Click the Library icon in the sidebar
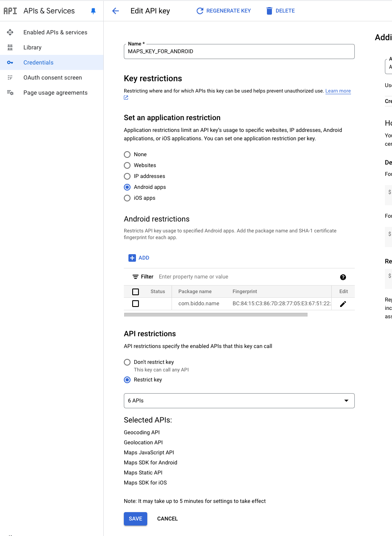 10,47
